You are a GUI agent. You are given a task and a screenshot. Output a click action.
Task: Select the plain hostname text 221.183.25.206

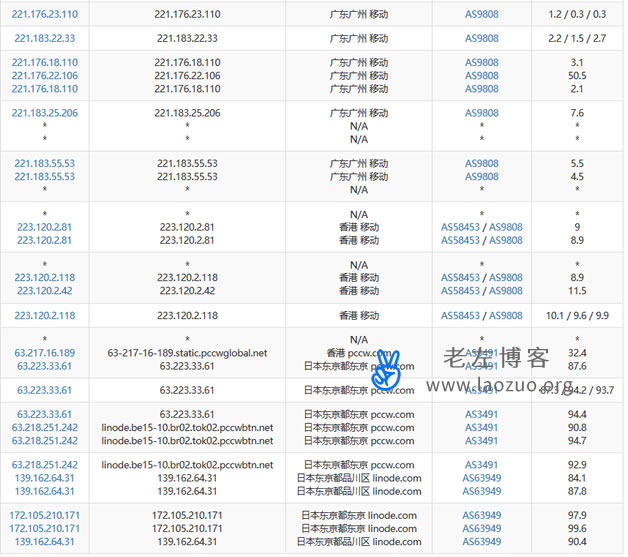[x=187, y=113]
